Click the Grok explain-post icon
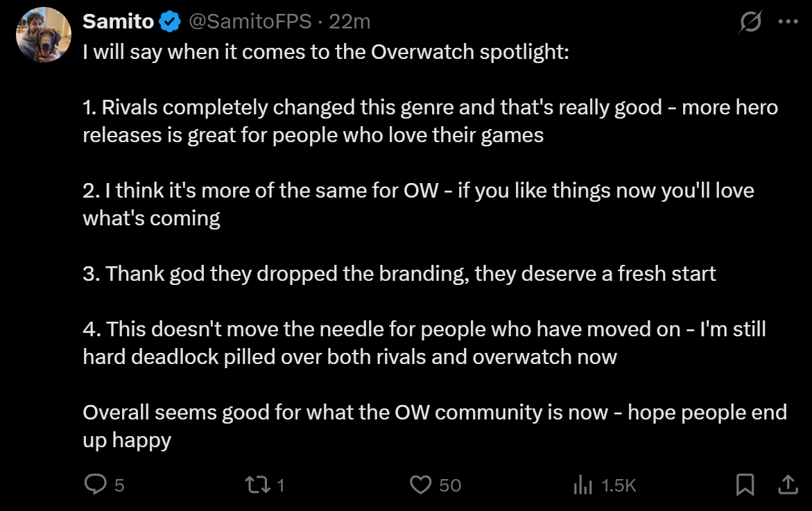This screenshot has width=812, height=511. [750, 22]
